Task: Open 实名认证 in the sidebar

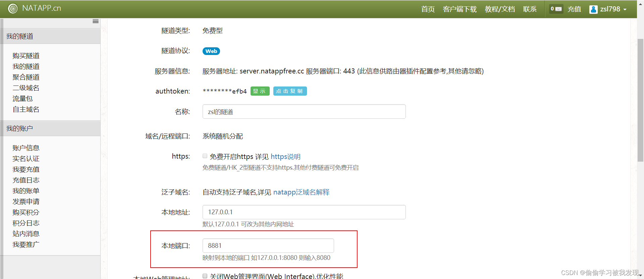Action: tap(26, 159)
